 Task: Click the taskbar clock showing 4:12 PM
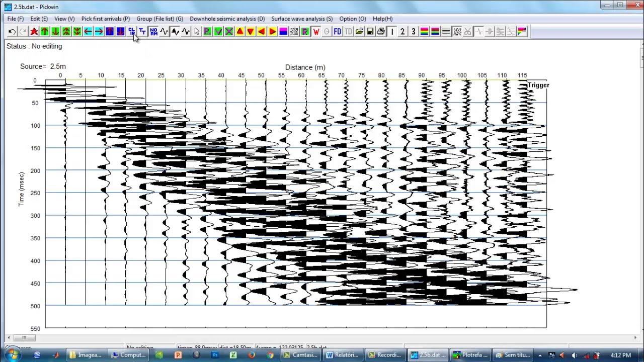click(620, 355)
